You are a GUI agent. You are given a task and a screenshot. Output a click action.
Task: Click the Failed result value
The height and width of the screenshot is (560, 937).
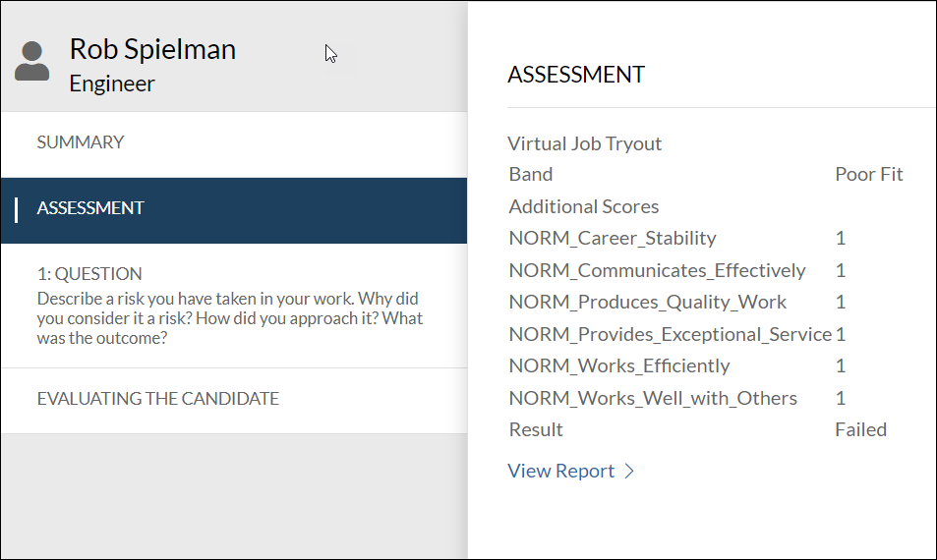coord(860,430)
